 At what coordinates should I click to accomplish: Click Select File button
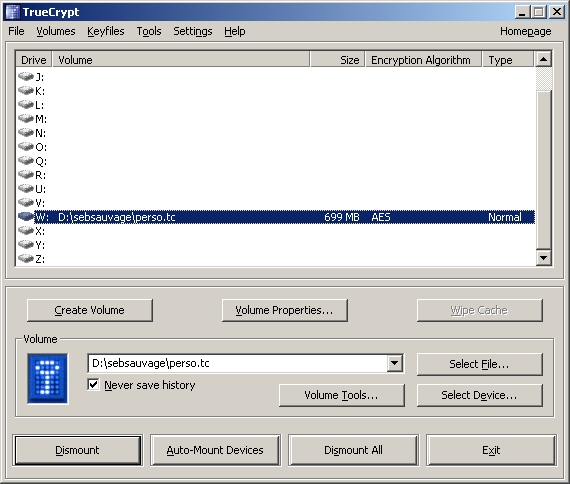(x=479, y=364)
